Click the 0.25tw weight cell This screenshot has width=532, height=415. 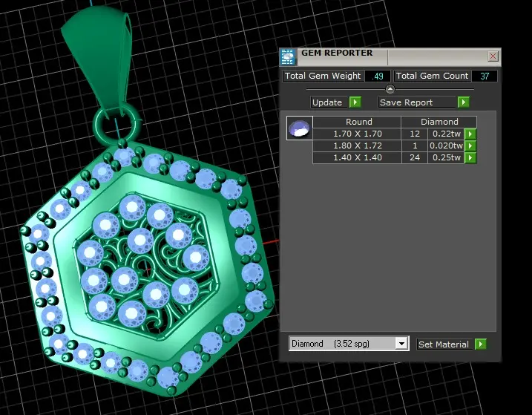446,157
